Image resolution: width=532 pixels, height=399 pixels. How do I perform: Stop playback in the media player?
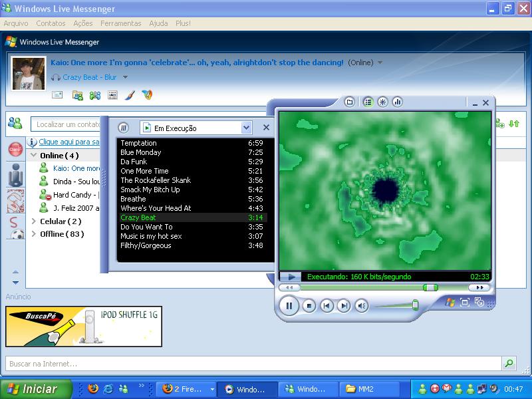click(x=309, y=306)
